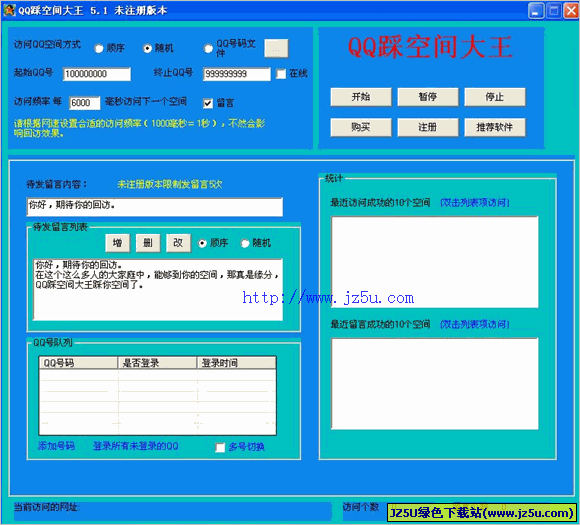Minimize the QQ踩空间大王 window

click(x=536, y=11)
